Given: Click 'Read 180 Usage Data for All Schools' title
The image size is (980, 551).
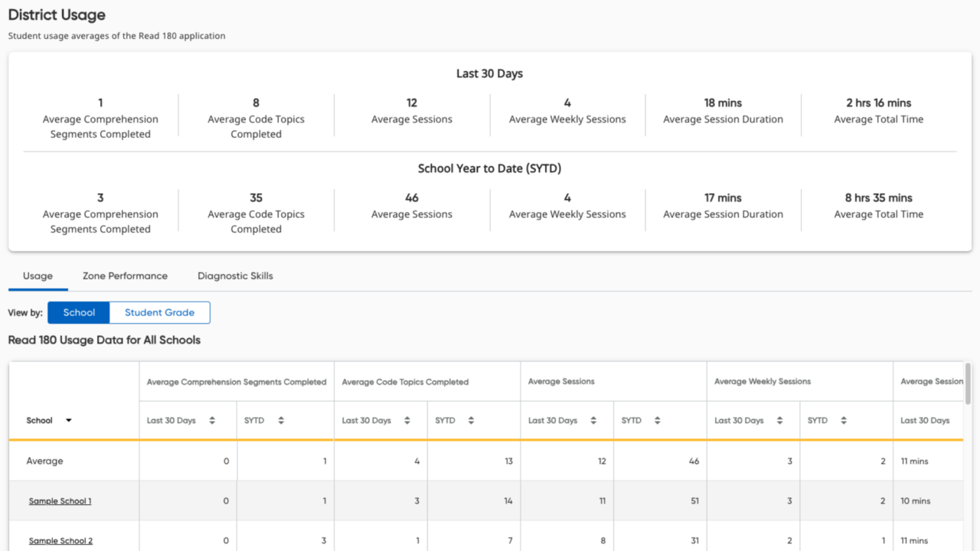Looking at the screenshot, I should [x=104, y=340].
